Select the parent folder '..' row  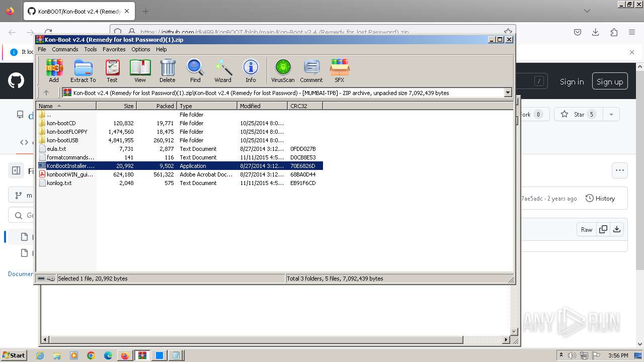tap(180, 115)
